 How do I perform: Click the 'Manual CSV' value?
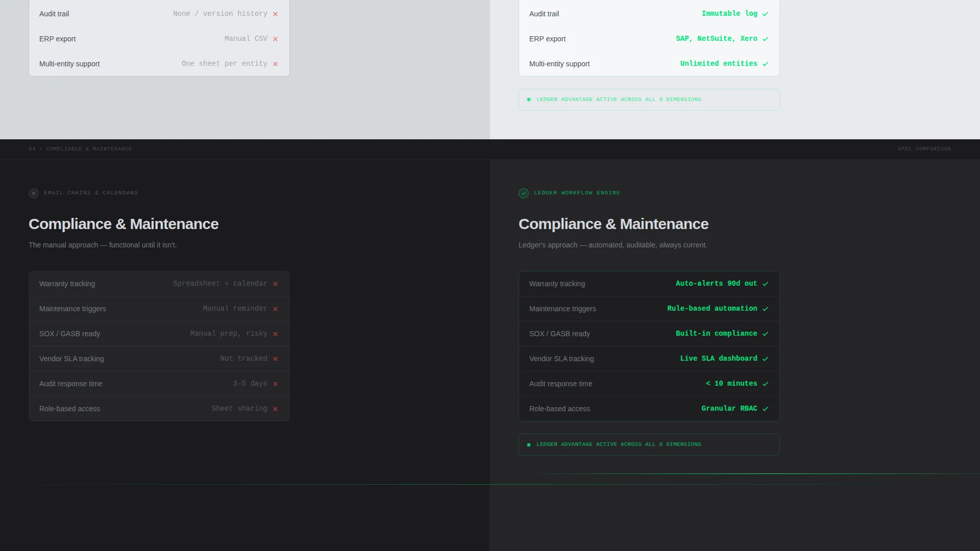[x=246, y=38]
